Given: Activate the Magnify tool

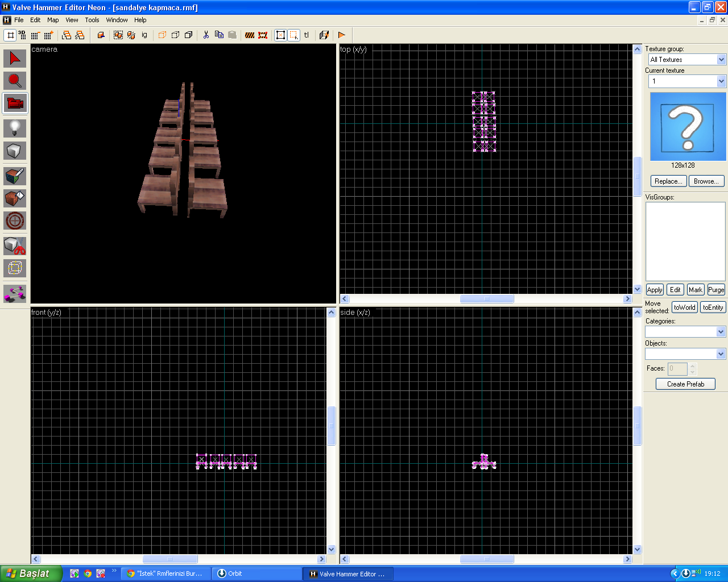Looking at the screenshot, I should [x=15, y=81].
